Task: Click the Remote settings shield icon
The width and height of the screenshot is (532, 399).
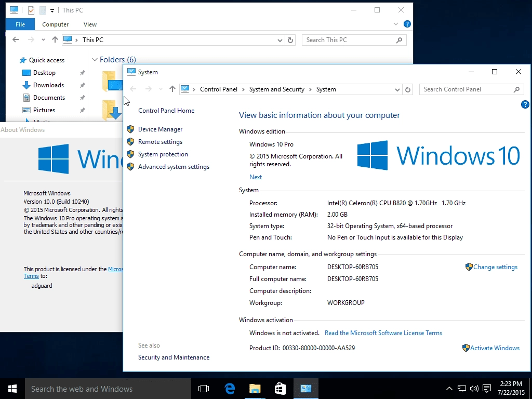Action: 130,142
